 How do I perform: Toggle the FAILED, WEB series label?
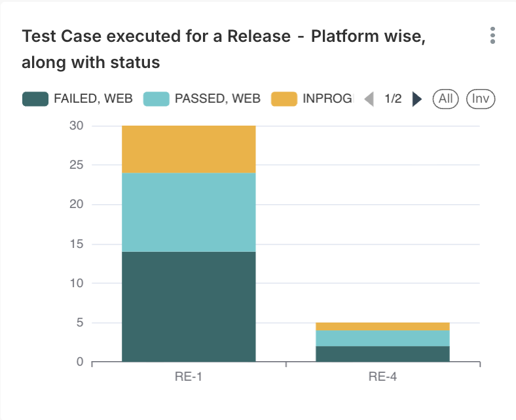pos(93,99)
